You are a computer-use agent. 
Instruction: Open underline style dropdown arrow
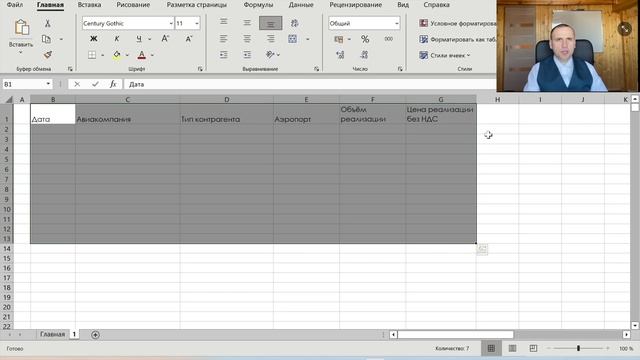click(x=149, y=39)
